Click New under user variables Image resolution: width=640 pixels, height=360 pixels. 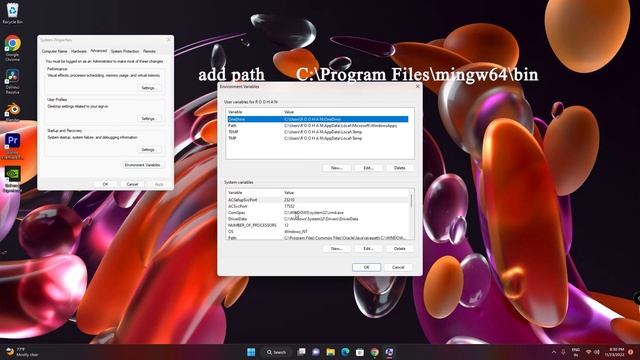tap(336, 168)
